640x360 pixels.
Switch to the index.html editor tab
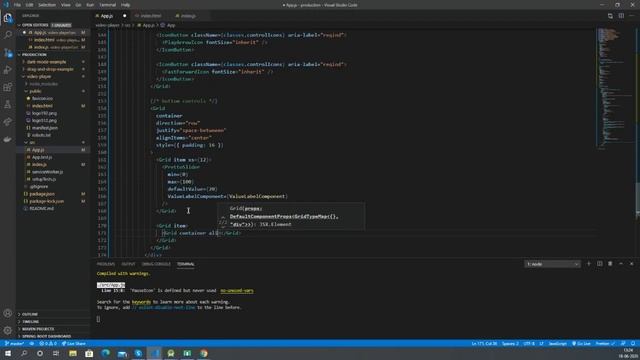click(x=151, y=16)
